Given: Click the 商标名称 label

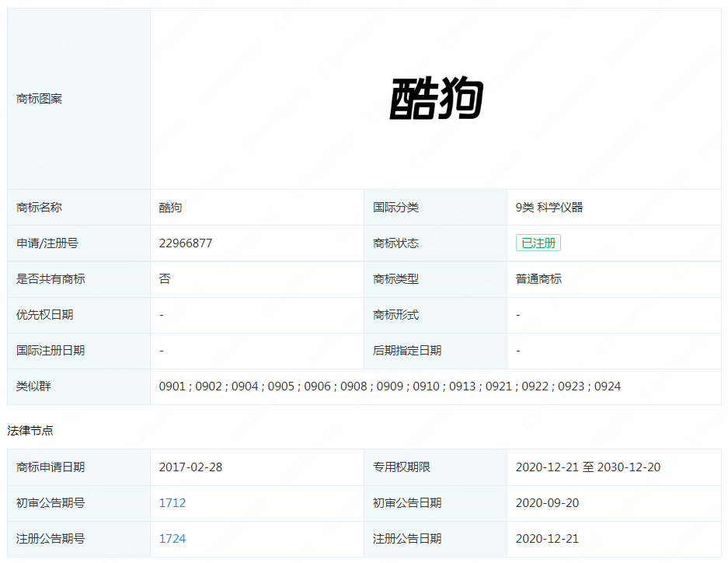Looking at the screenshot, I should [39, 207].
